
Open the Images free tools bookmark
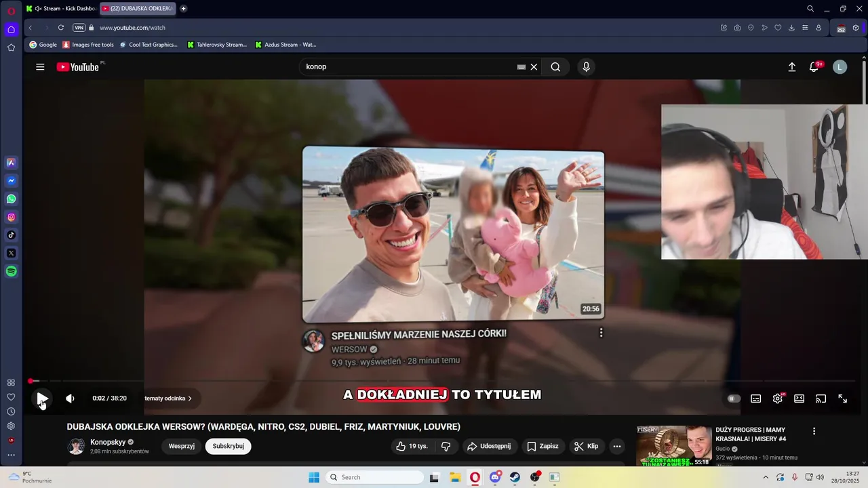(x=88, y=45)
